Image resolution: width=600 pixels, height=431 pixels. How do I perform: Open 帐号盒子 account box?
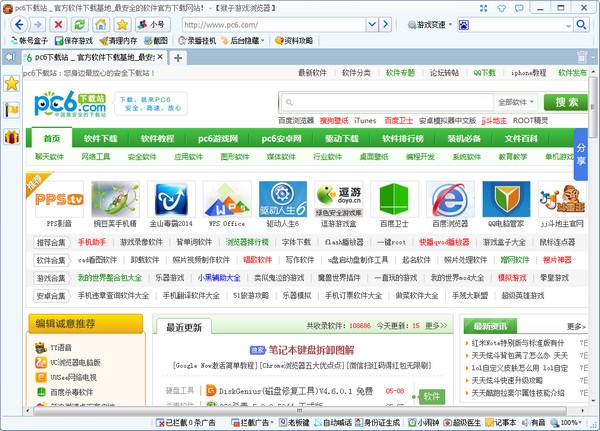point(29,41)
